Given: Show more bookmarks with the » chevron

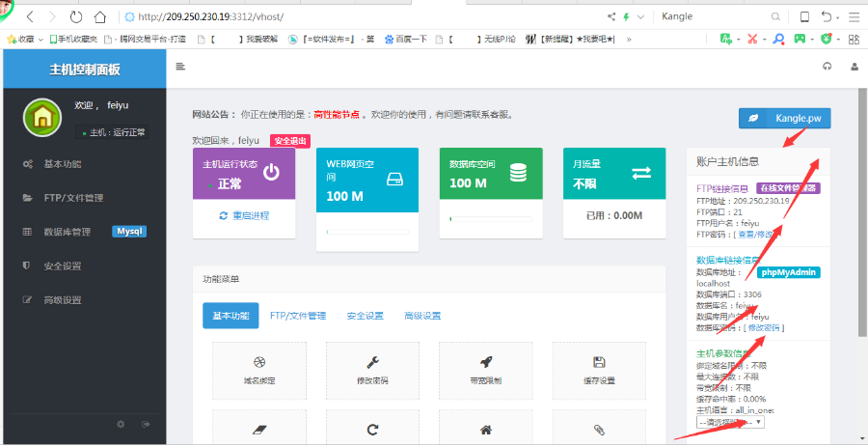Looking at the screenshot, I should pyautogui.click(x=628, y=40).
